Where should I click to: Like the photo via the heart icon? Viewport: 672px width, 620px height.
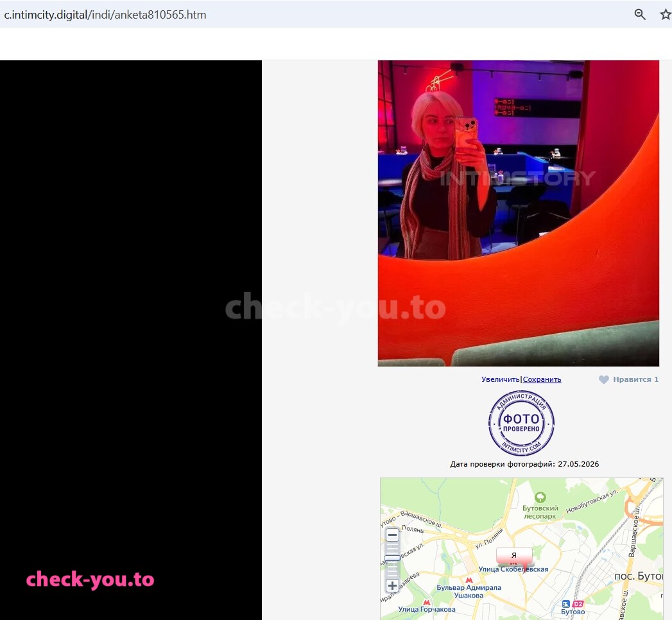click(603, 379)
